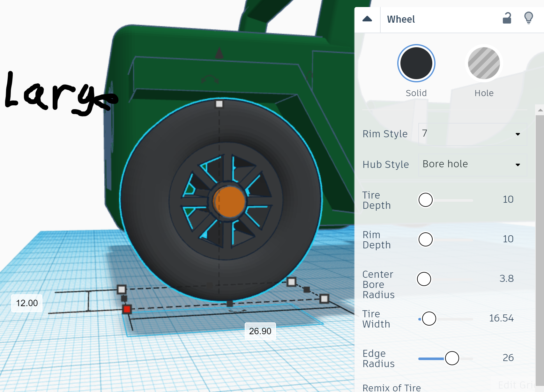Click the Edge Radius slider handle
544x392 pixels.
click(x=452, y=358)
